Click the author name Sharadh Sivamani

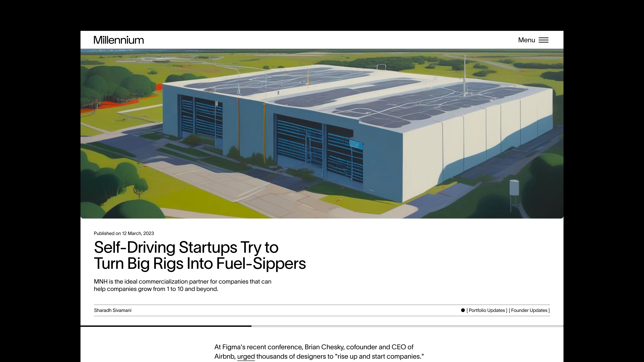(x=113, y=310)
